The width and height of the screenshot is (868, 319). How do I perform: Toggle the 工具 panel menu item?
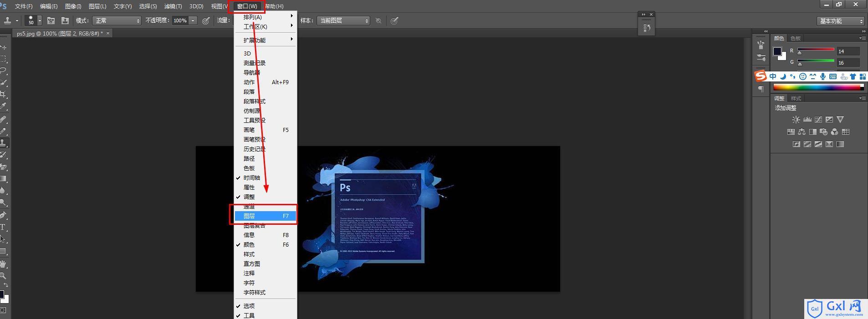click(266, 315)
